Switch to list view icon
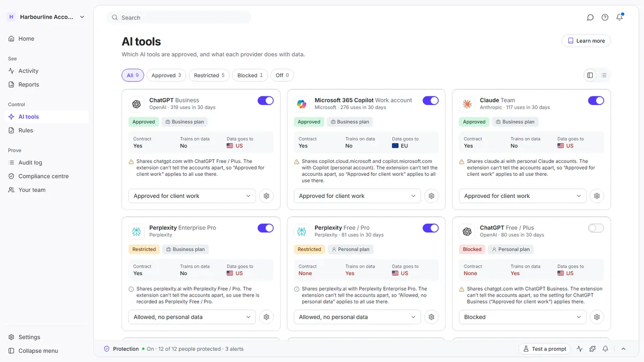644x362 pixels. (604, 75)
